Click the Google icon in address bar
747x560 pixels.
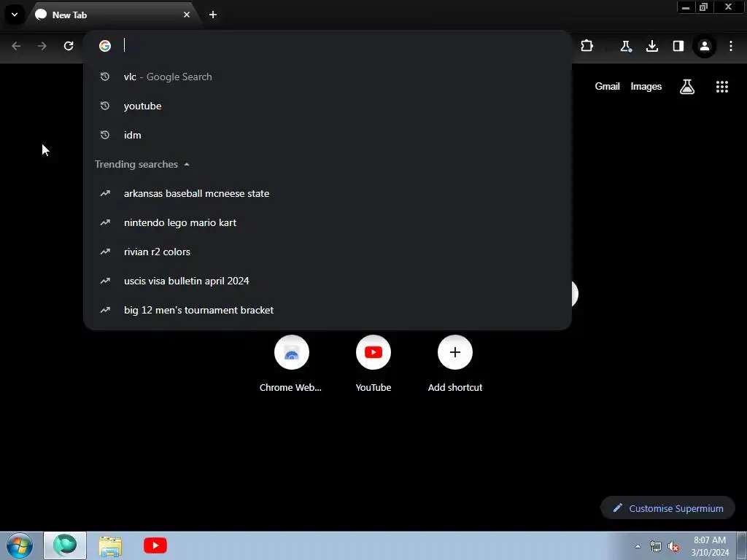click(x=105, y=46)
